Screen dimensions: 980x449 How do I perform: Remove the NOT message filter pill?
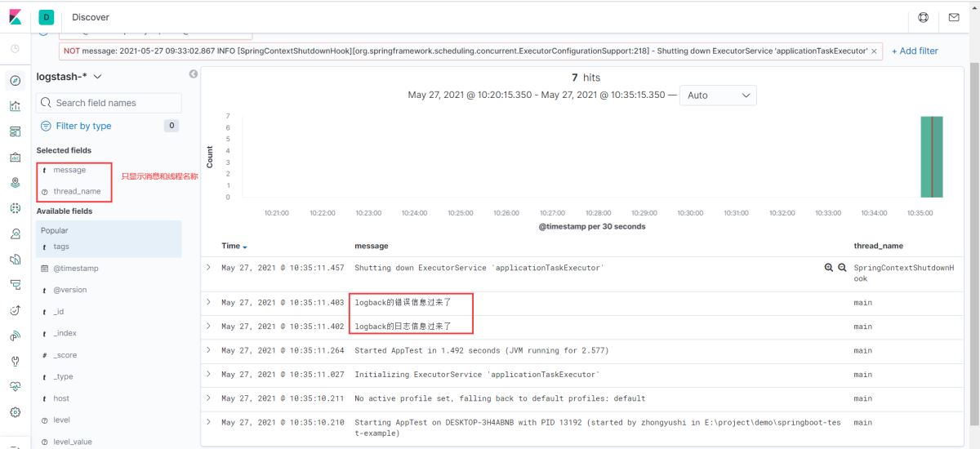point(875,51)
